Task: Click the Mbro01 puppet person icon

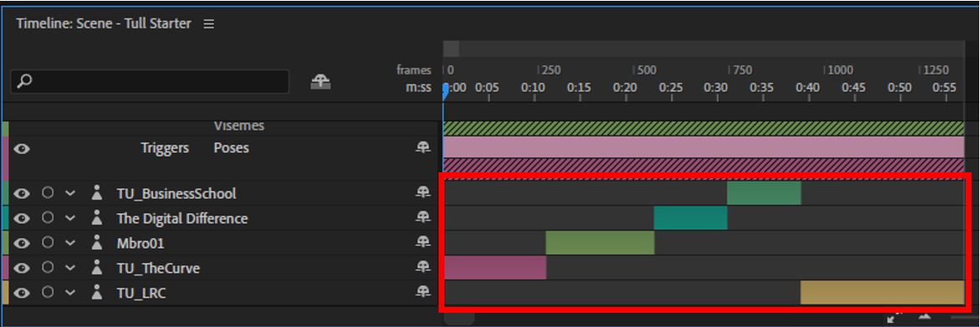Action: [x=96, y=243]
